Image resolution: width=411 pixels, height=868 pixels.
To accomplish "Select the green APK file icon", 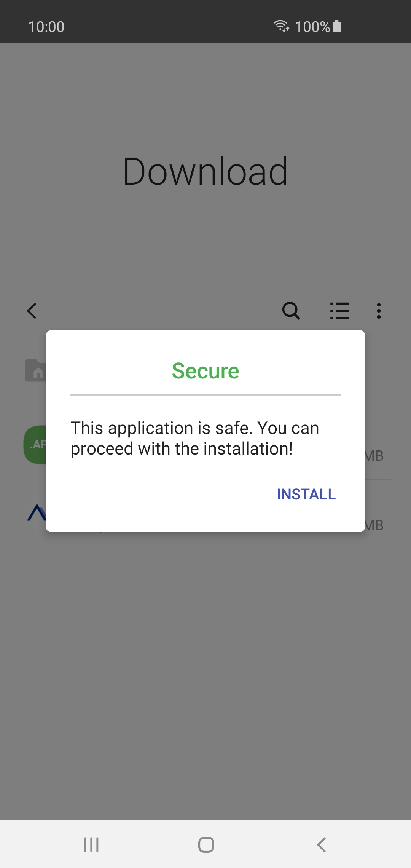I will pos(35,445).
